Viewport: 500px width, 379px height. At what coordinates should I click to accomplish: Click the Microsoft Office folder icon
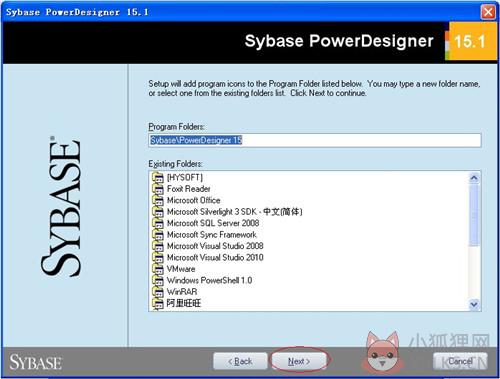coord(158,200)
